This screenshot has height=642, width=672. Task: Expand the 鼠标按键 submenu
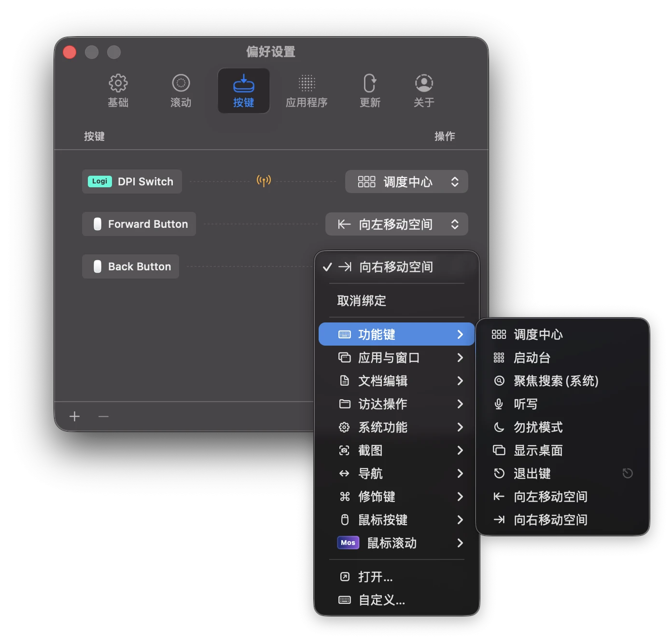pos(397,520)
